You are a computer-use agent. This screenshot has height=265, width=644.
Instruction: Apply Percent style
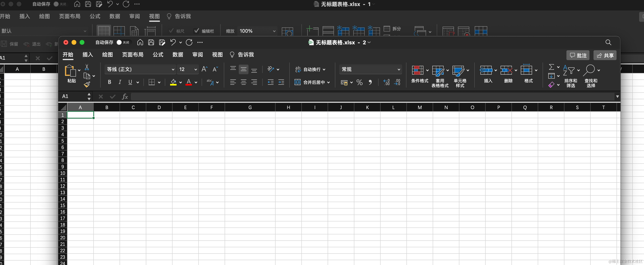(359, 83)
